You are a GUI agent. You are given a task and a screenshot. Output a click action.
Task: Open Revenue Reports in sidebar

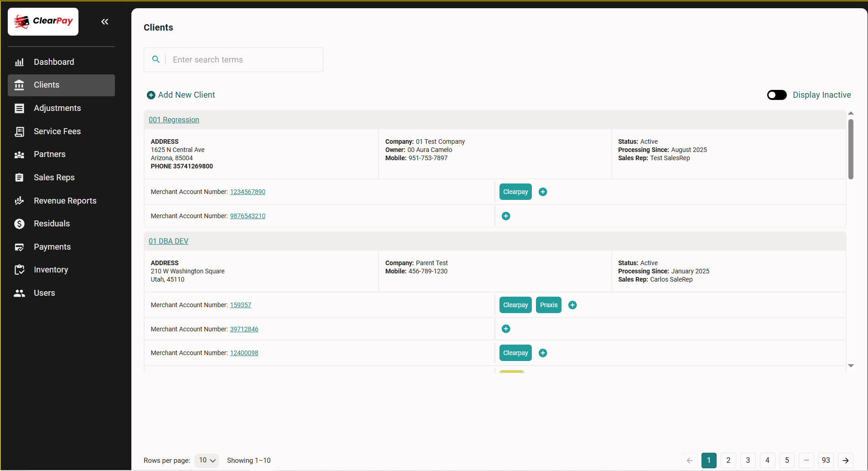[65, 200]
